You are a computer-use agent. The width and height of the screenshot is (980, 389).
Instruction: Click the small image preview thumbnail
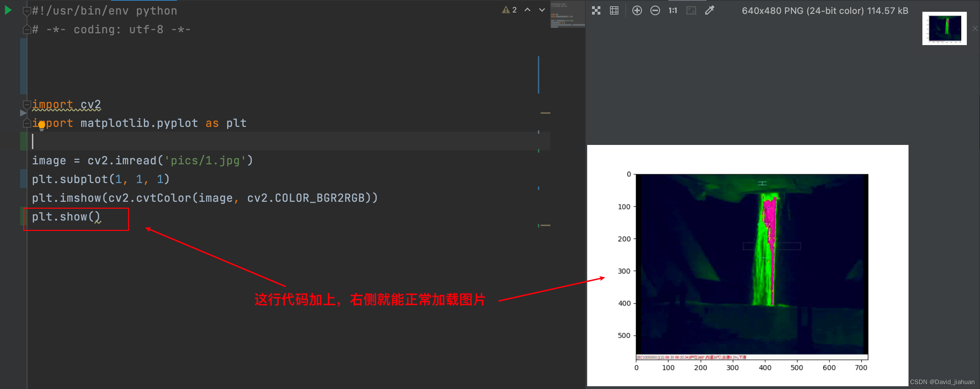pyautogui.click(x=944, y=28)
